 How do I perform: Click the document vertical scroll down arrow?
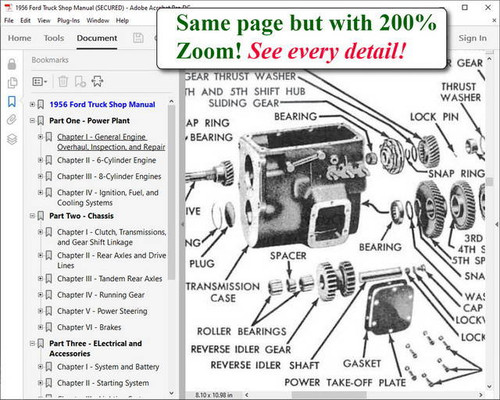pyautogui.click(x=489, y=387)
